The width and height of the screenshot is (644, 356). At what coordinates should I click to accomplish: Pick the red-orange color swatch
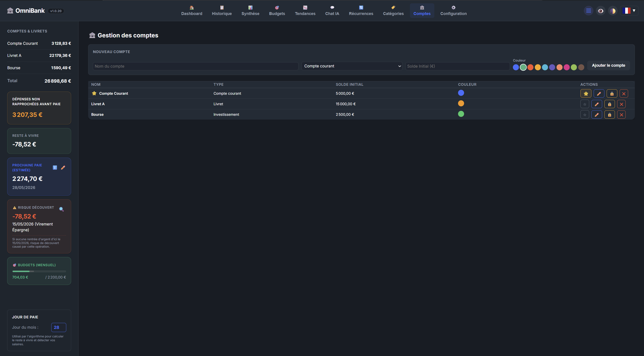(x=530, y=67)
